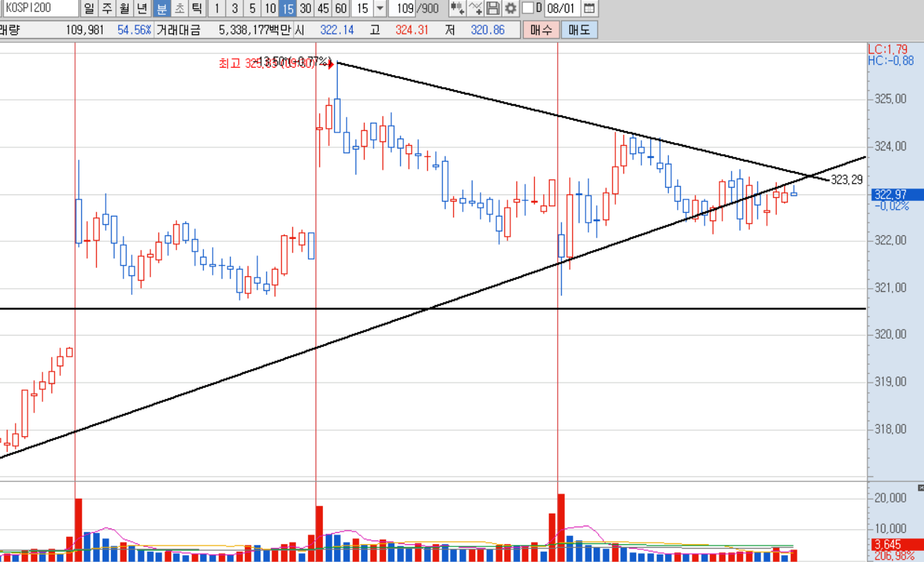The image size is (924, 562).
Task: Open the interval dropdown arrow
Action: click(379, 8)
